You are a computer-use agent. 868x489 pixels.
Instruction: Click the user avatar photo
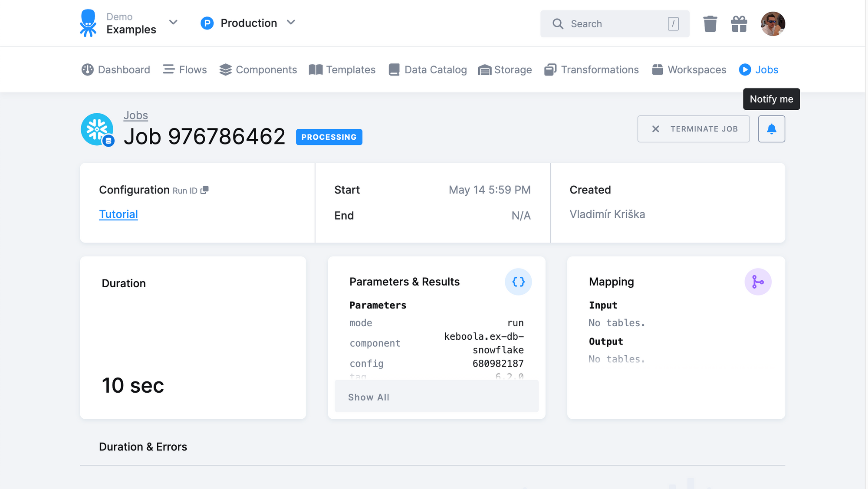773,23
